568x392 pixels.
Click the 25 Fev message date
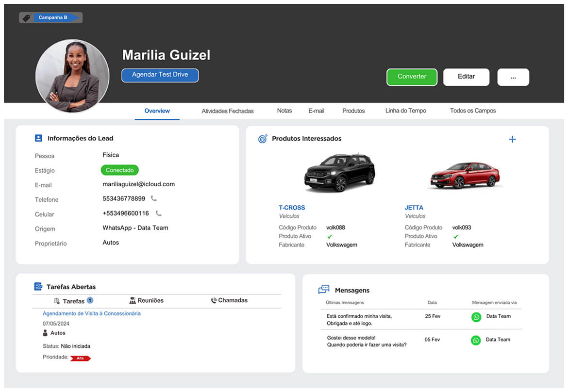point(433,316)
